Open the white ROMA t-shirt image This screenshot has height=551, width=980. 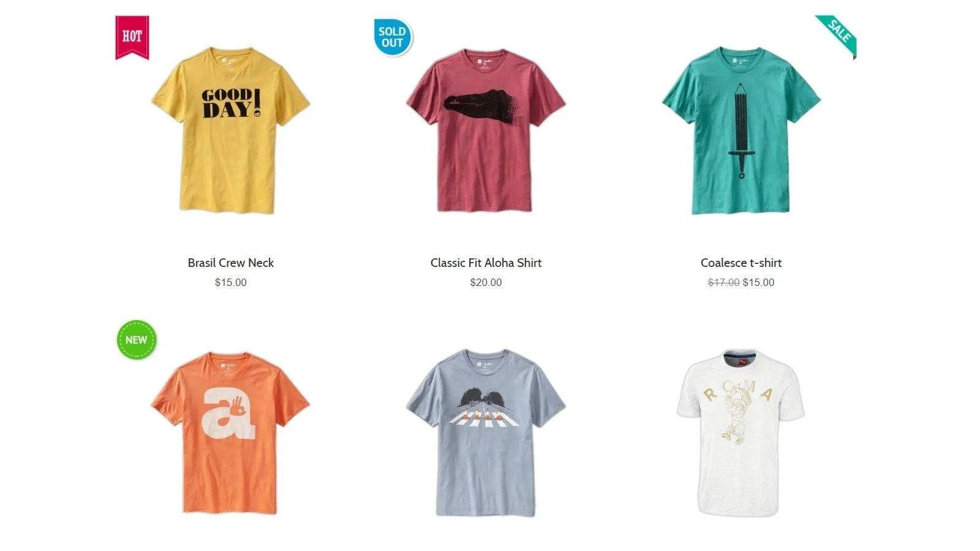[741, 432]
